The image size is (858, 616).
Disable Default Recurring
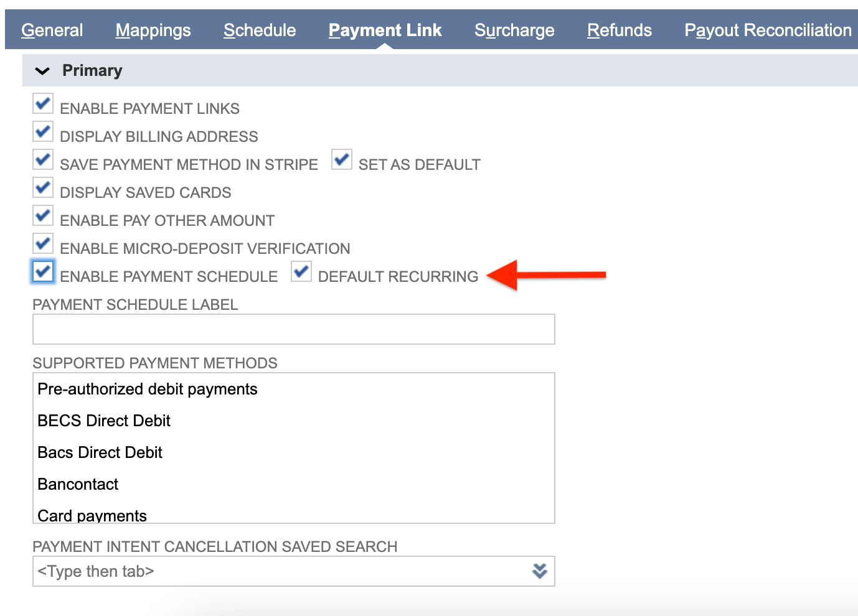click(x=301, y=271)
